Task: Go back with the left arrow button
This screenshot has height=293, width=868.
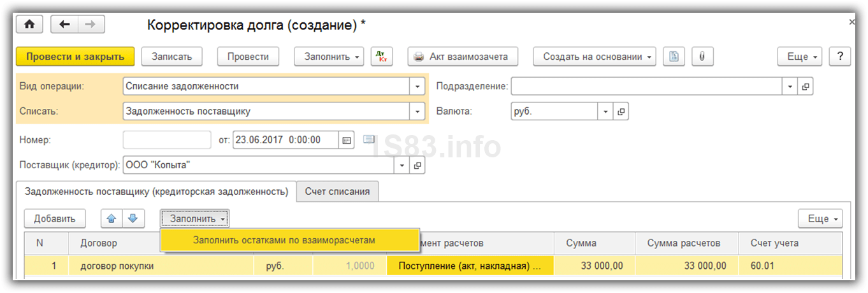Action: coord(64,25)
